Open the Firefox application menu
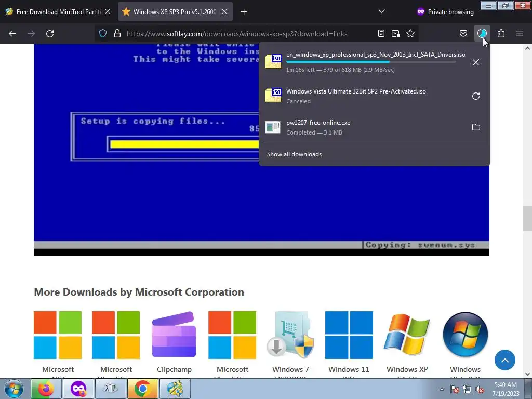The width and height of the screenshot is (532, 399). tap(520, 34)
